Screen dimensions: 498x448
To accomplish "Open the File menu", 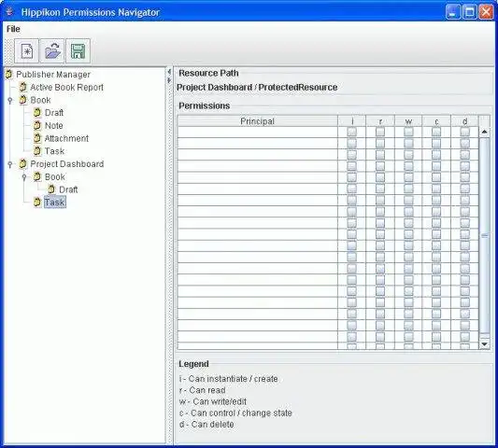I will (13, 29).
